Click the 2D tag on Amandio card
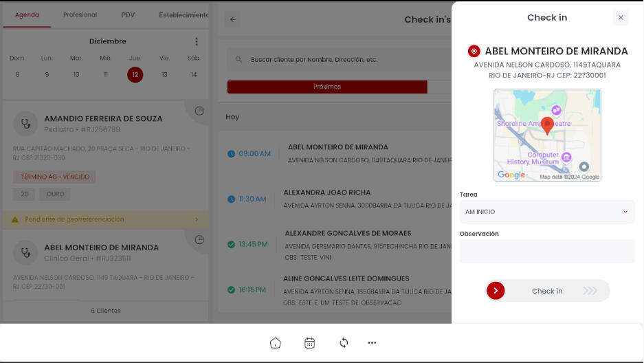This screenshot has height=363, width=644. tap(25, 195)
